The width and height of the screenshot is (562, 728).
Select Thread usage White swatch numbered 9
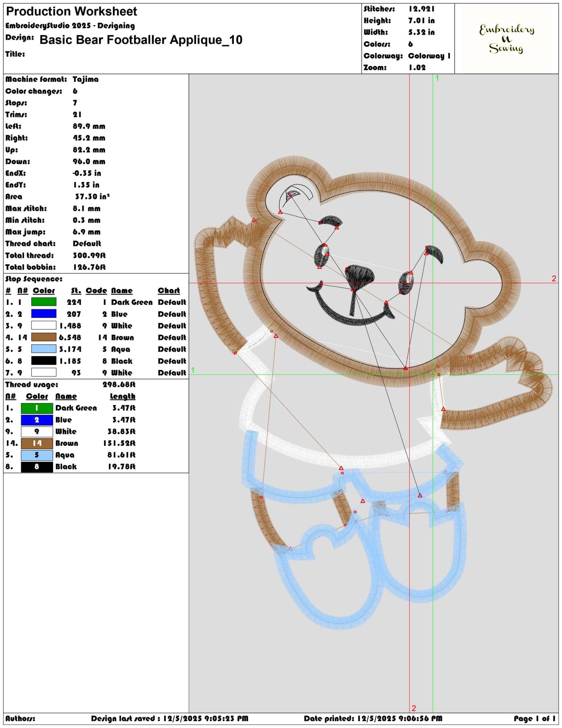pos(37,432)
